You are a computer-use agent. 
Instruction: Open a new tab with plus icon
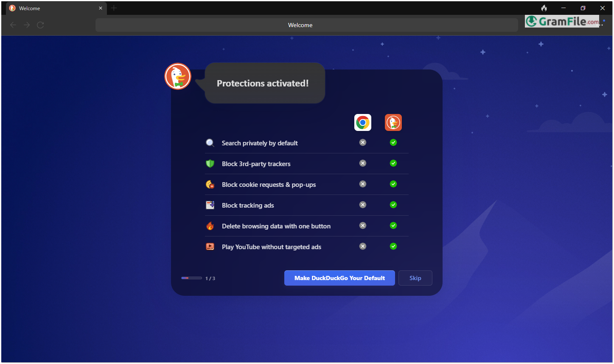(114, 8)
